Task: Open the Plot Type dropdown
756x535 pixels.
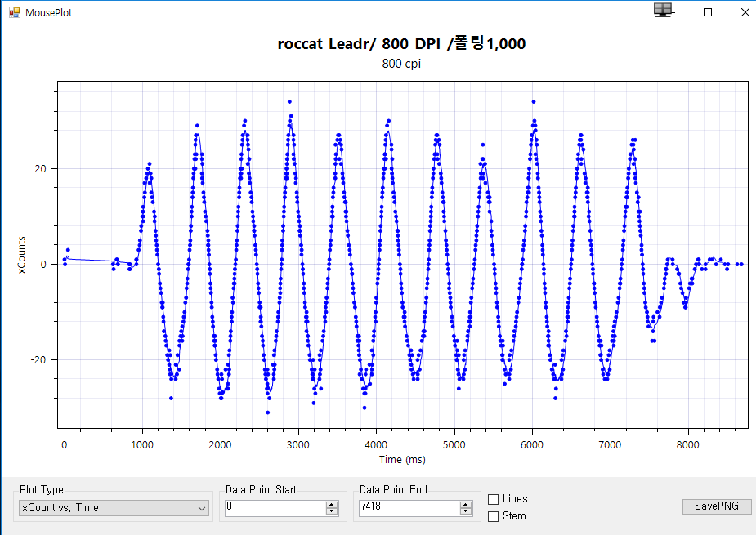Action: click(x=114, y=508)
